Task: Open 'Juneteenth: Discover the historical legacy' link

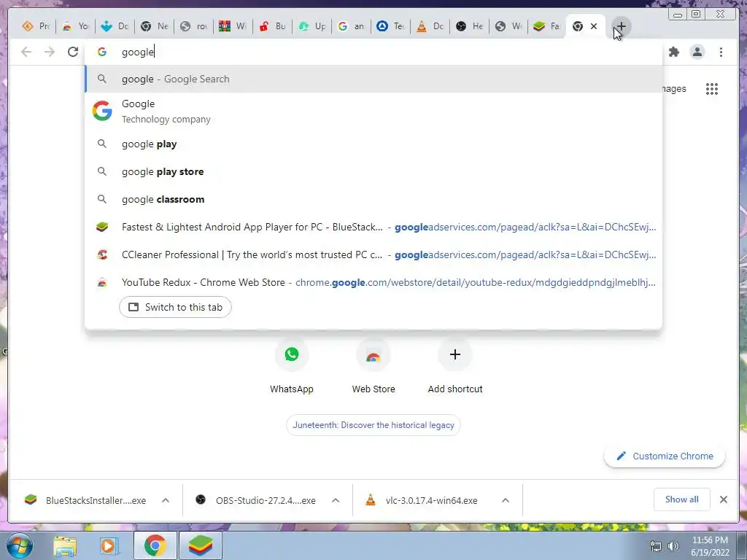Action: click(373, 425)
